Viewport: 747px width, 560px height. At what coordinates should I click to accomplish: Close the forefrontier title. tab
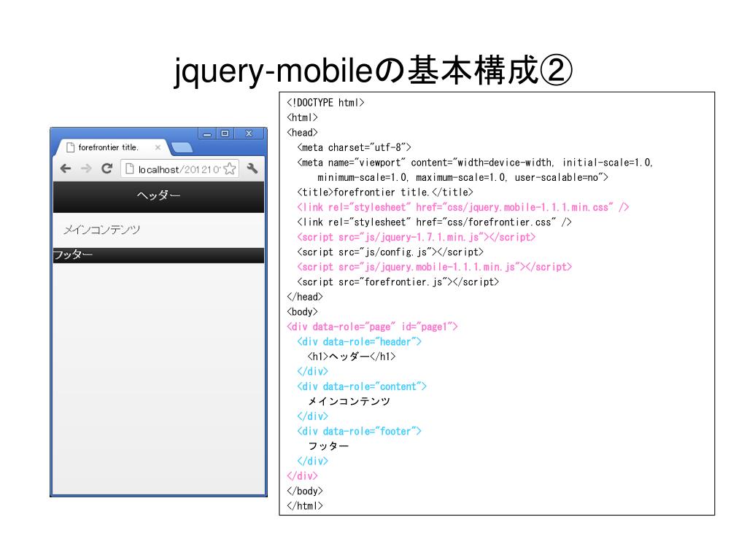point(158,147)
